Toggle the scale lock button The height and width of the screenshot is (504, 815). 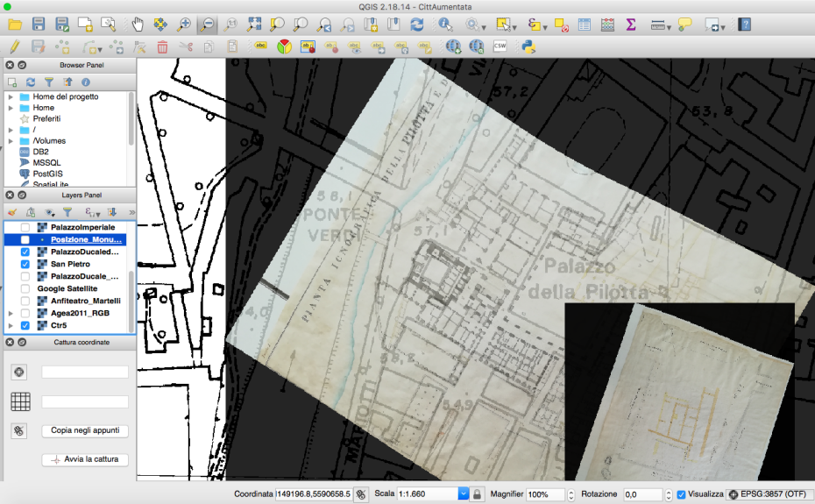click(477, 494)
